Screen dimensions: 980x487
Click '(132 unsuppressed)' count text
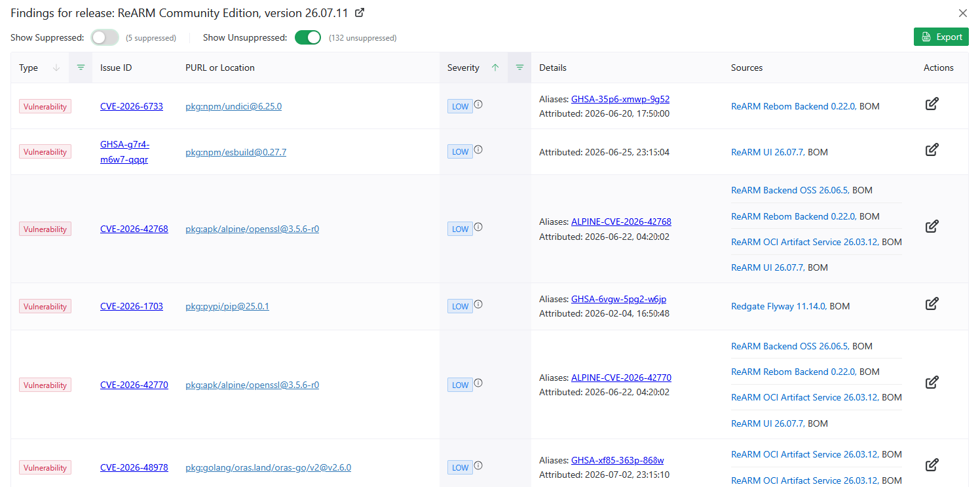(362, 38)
